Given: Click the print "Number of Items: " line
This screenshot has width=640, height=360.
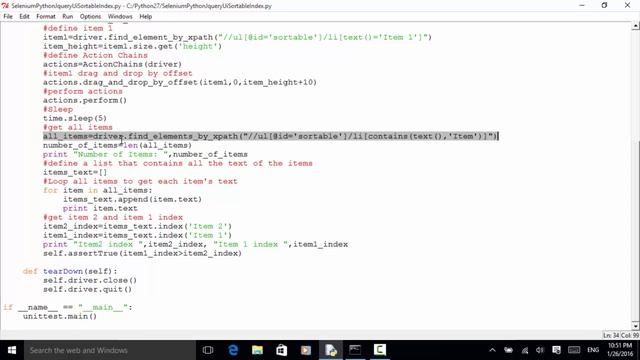Looking at the screenshot, I should point(145,154).
